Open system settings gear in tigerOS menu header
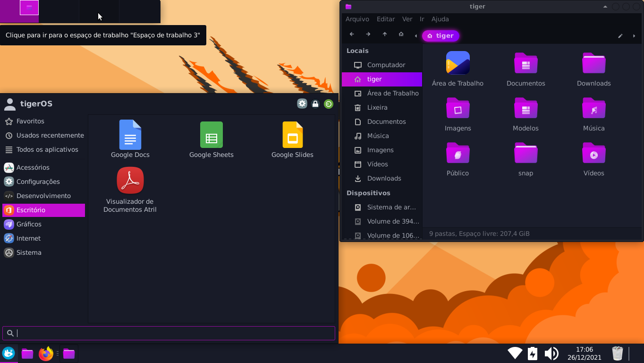644x363 pixels. 302,104
